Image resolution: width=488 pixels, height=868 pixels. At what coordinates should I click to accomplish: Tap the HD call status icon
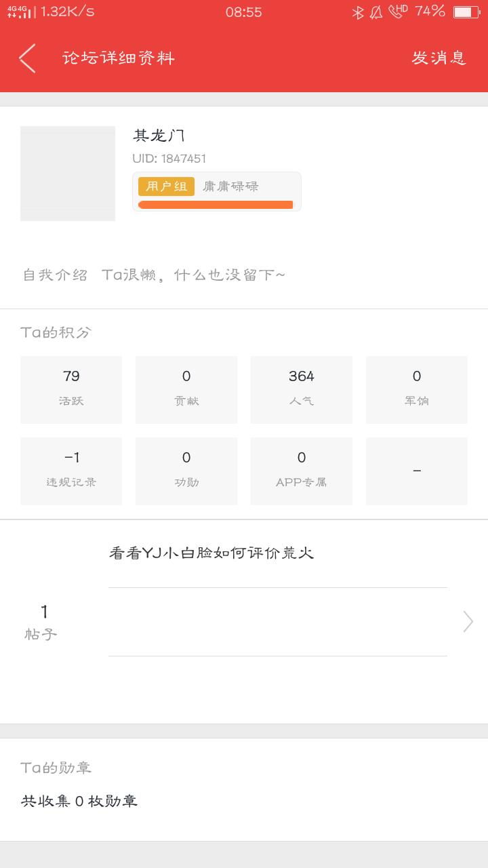point(398,12)
